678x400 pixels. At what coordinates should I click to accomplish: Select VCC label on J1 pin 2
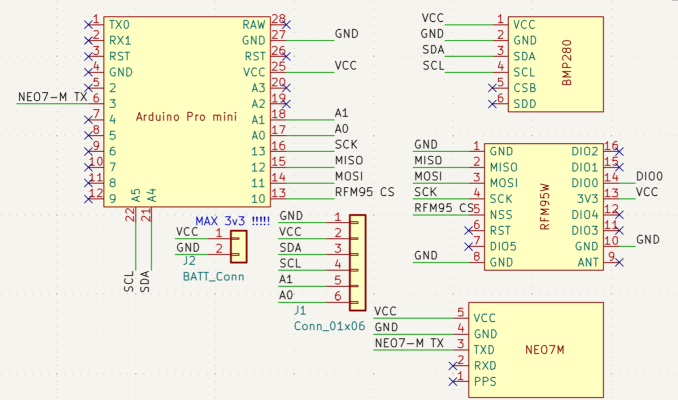(290, 232)
